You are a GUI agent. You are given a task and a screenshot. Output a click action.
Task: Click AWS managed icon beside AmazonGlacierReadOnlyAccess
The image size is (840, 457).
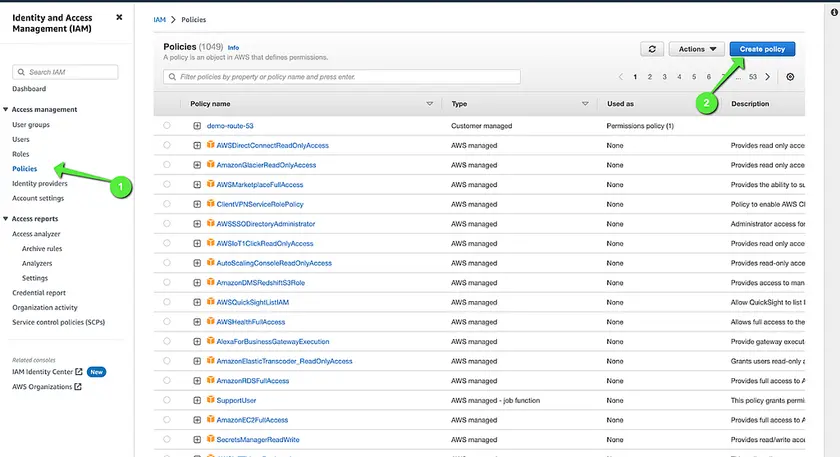point(211,164)
